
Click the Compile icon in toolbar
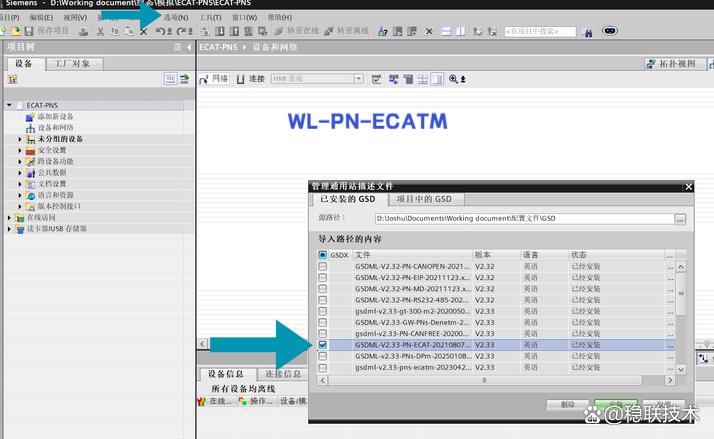pyautogui.click(x=205, y=31)
